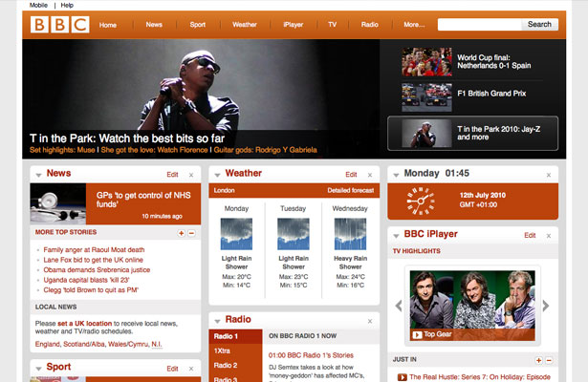
Task: Open Obama demands Srebrenica justice story
Action: (x=97, y=270)
